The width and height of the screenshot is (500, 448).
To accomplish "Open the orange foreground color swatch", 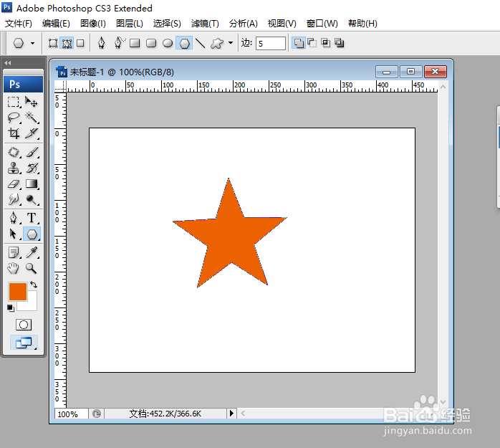I will tap(17, 292).
